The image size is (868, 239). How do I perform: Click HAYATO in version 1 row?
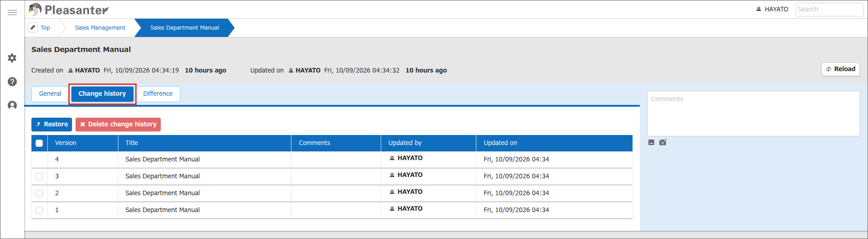(410, 208)
